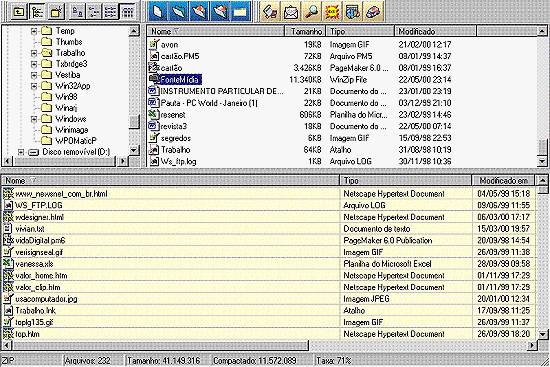This screenshot has width=550, height=367.
Task: Select www_nexsnet_com_br.html in archive list
Action: pos(61,194)
